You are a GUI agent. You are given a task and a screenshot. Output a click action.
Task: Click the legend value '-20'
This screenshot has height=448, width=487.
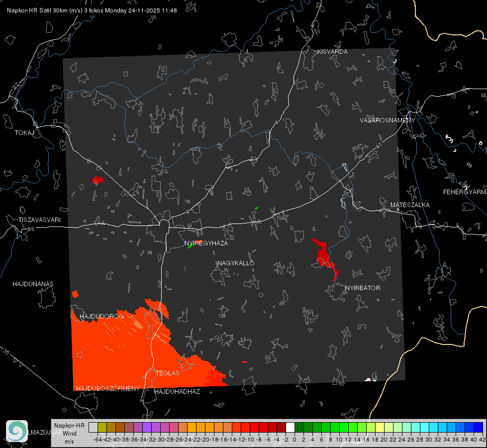pyautogui.click(x=204, y=440)
